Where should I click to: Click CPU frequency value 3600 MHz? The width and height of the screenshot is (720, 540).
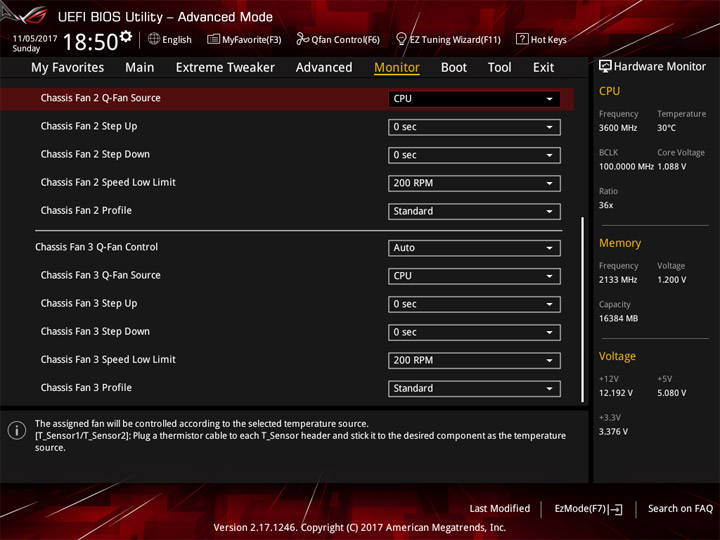pos(618,128)
